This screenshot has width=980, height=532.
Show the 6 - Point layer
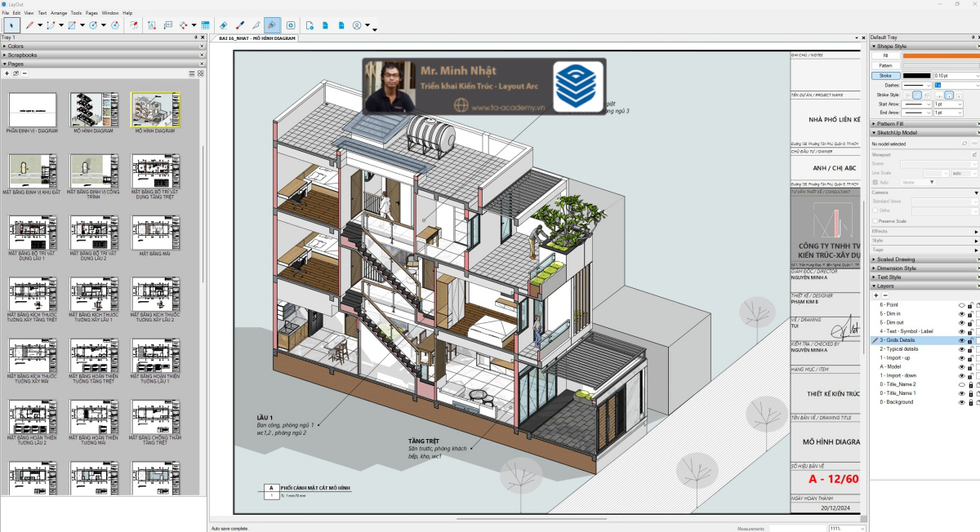click(962, 305)
